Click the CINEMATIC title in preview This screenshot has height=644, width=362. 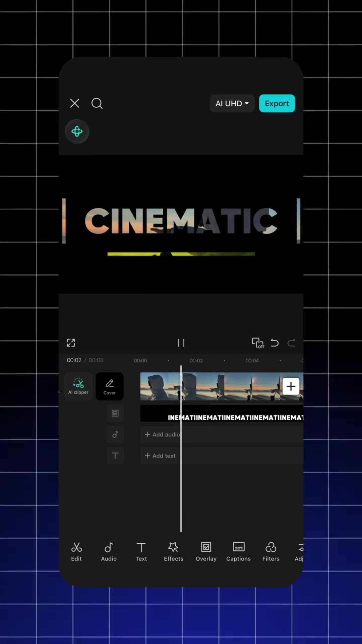click(181, 220)
